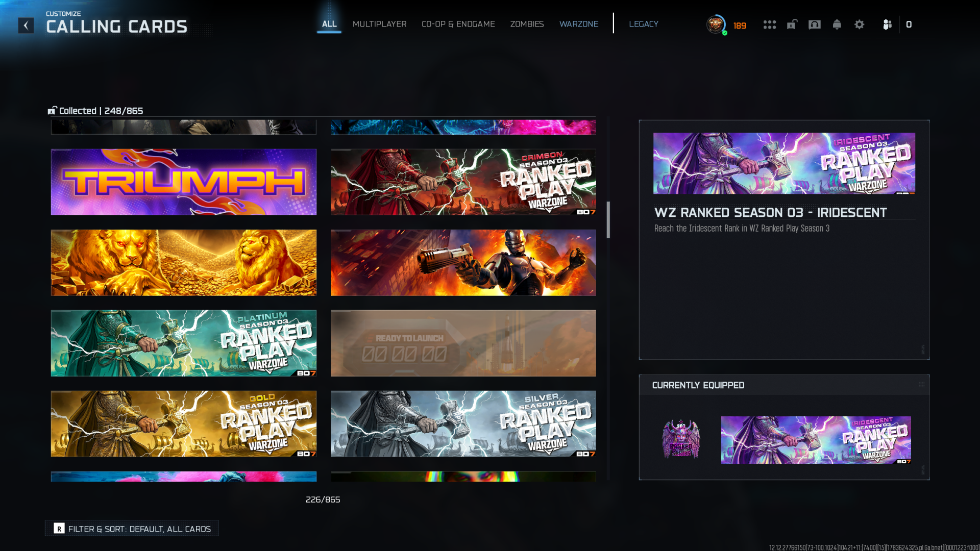
Task: Open the camera/social icon in top bar
Action: click(815, 24)
